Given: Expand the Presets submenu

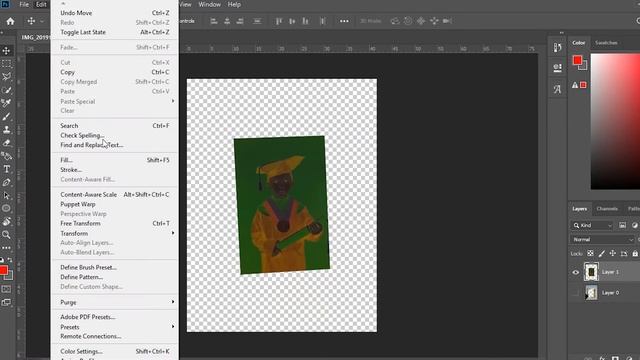Looking at the screenshot, I should point(115,327).
